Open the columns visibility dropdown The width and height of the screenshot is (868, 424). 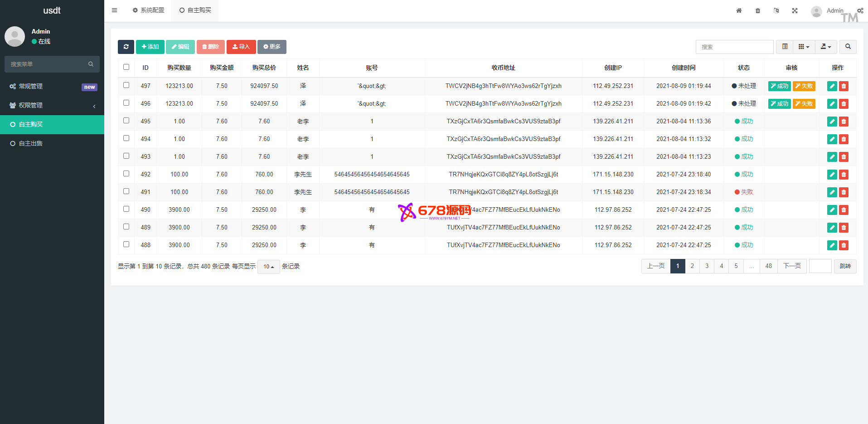803,47
